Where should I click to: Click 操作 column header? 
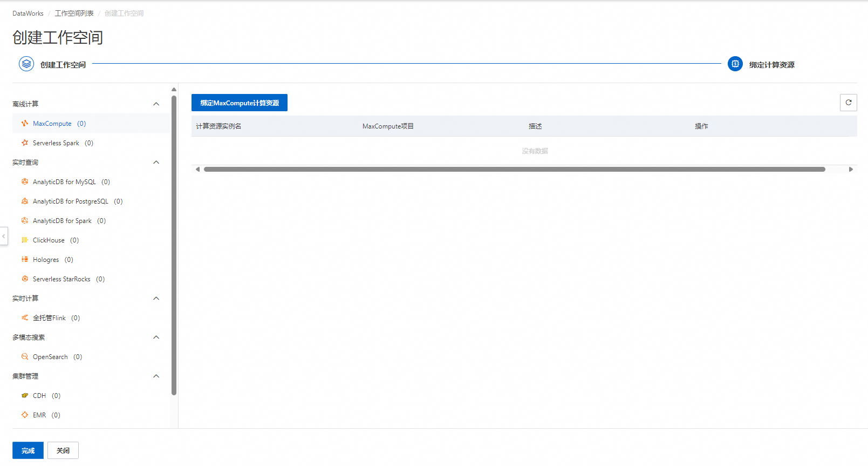pyautogui.click(x=701, y=126)
